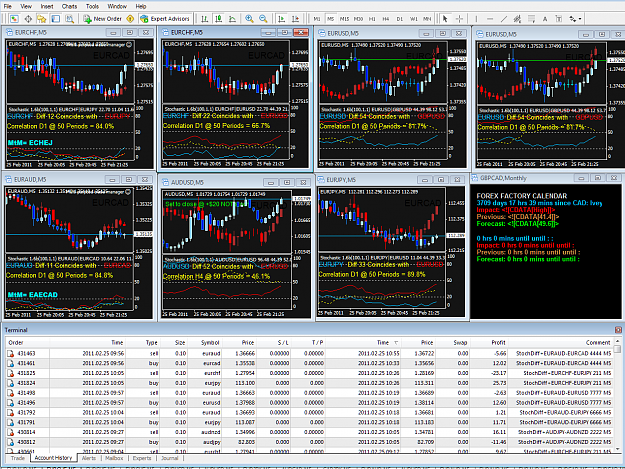Click the Zoom In magnifier icon
Viewport: 625px width, 469px height.
pyautogui.click(x=249, y=19)
